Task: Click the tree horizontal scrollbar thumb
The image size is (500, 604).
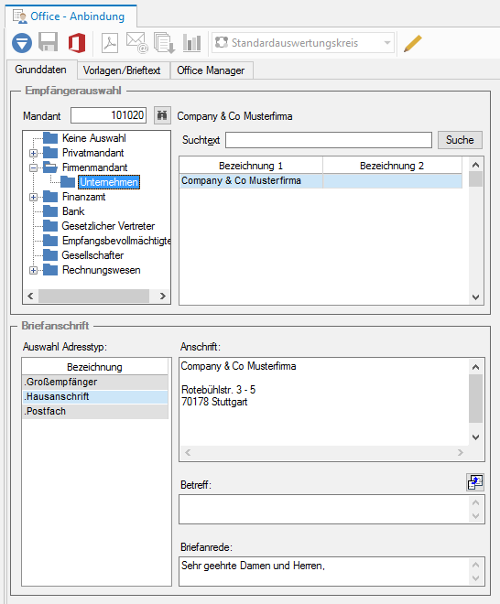Action: 94,296
